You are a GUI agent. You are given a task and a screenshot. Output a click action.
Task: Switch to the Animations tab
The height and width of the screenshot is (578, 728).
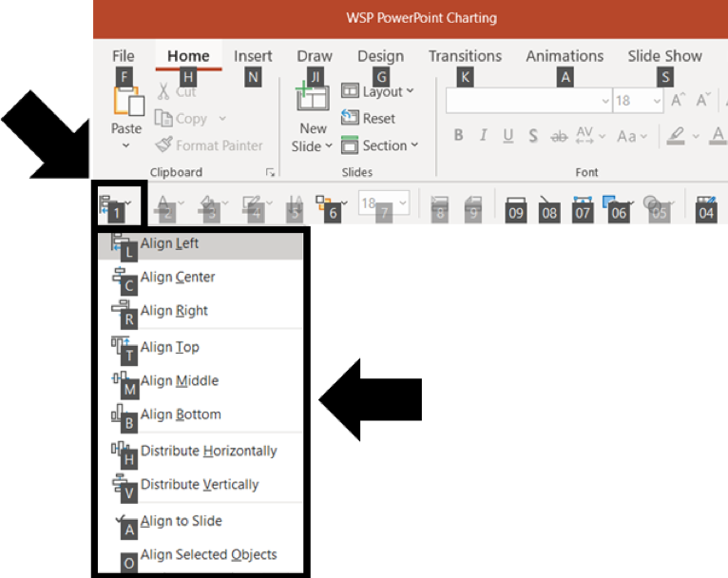(565, 56)
